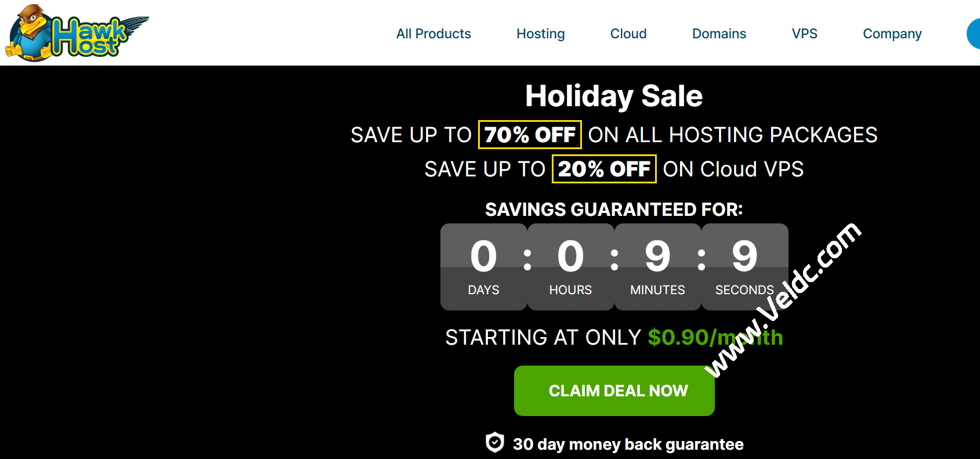The height and width of the screenshot is (459, 980).
Task: Open the All Products menu
Action: coord(433,34)
